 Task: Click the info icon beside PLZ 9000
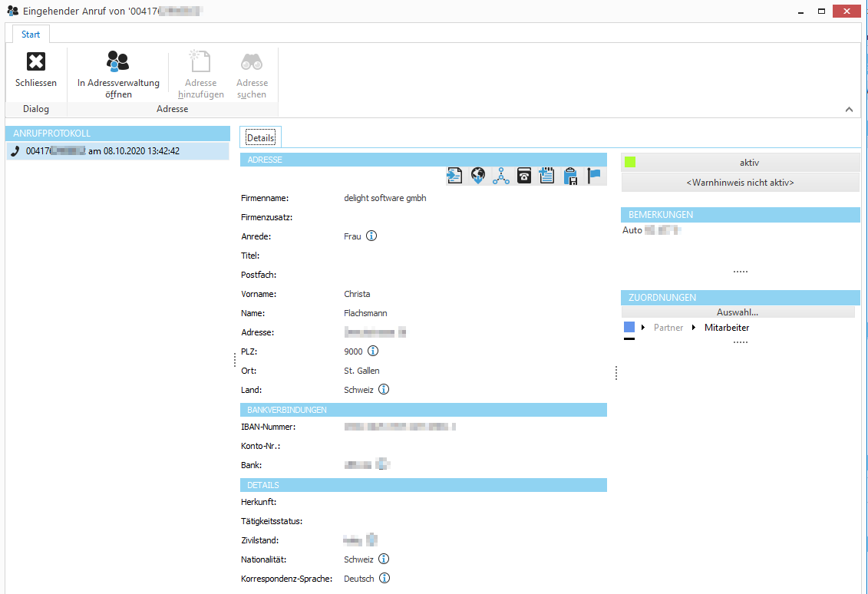[372, 351]
